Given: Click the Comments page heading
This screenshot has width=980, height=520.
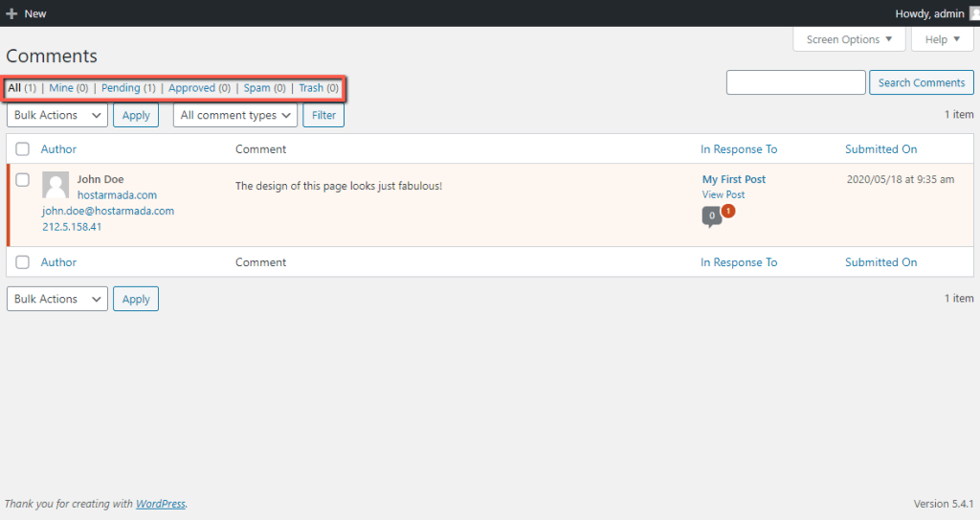Looking at the screenshot, I should [52, 56].
